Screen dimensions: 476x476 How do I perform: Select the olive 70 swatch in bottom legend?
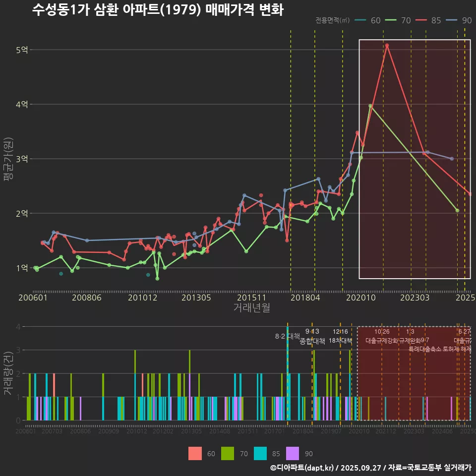click(x=227, y=453)
